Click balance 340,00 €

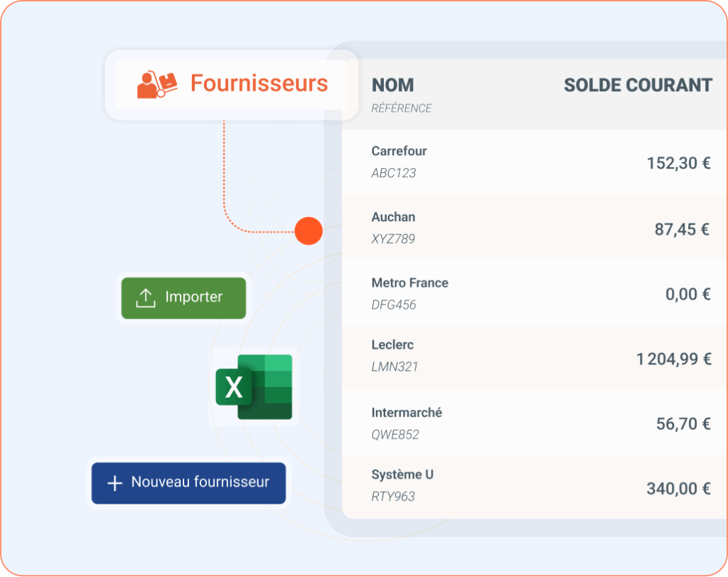point(679,488)
